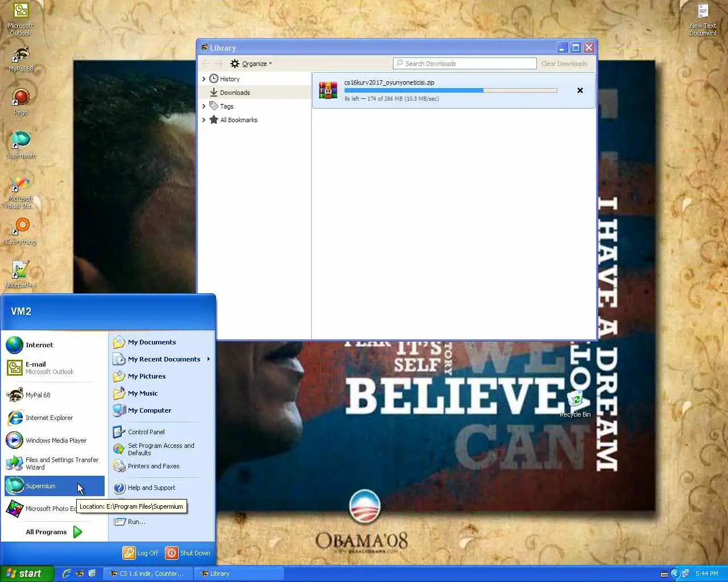Click the Shut Down button
The image size is (728, 582).
[188, 553]
